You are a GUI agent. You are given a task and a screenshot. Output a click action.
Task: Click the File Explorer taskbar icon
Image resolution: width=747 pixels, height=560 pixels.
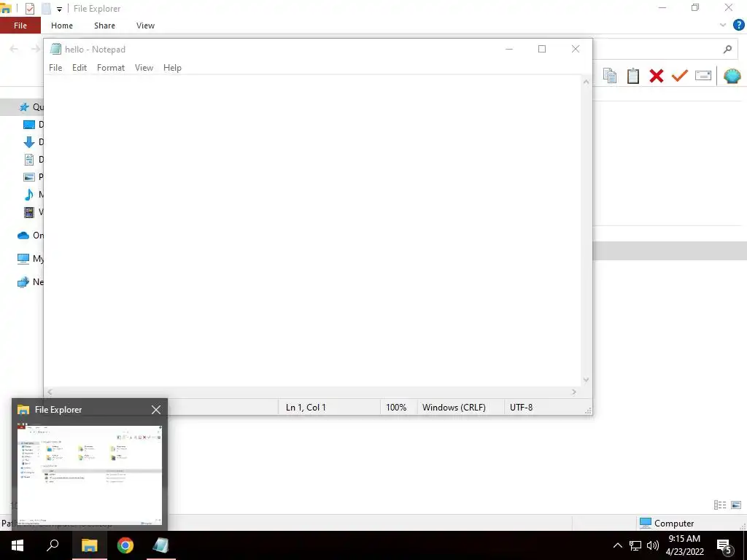click(89, 545)
